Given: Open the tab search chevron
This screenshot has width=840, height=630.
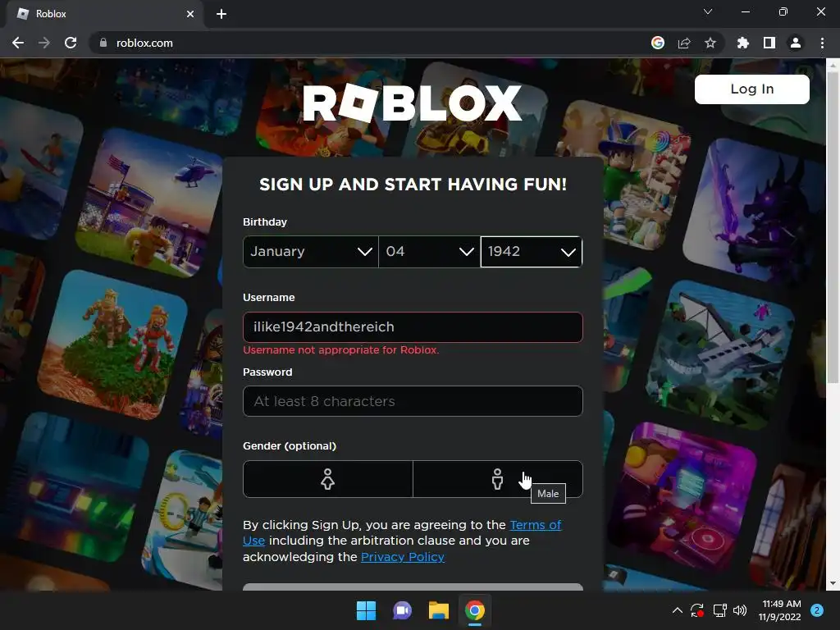Looking at the screenshot, I should (708, 11).
